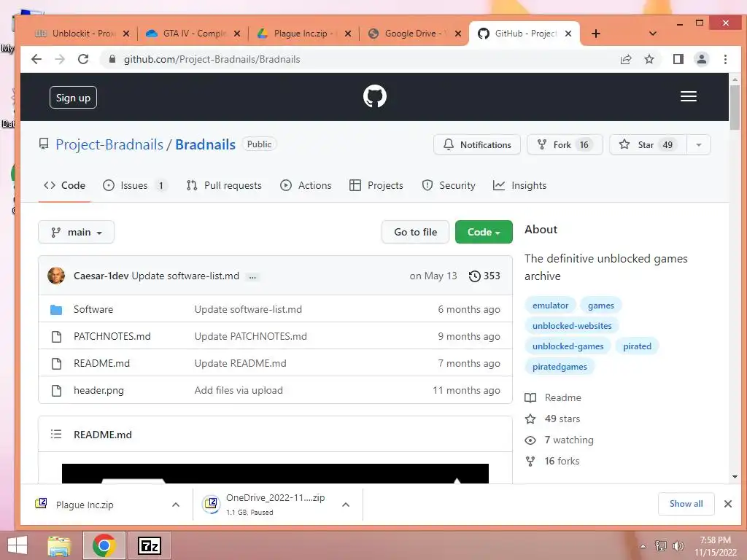Viewport: 747px width, 560px height.
Task: Close the Unblockit tab
Action: point(125,34)
